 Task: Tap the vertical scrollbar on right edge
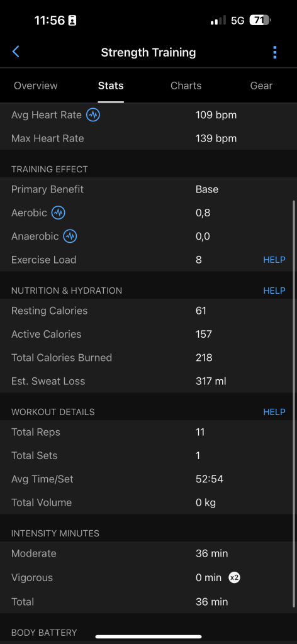tap(294, 403)
